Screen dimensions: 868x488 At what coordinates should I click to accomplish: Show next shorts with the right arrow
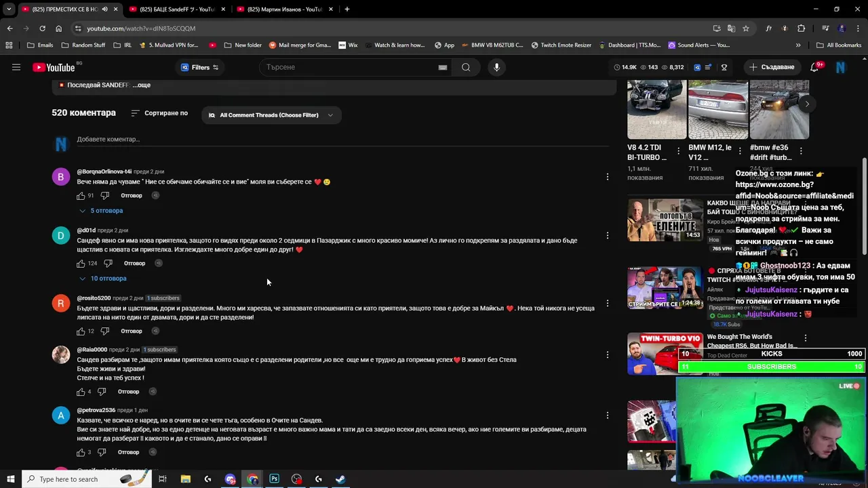pos(807,104)
